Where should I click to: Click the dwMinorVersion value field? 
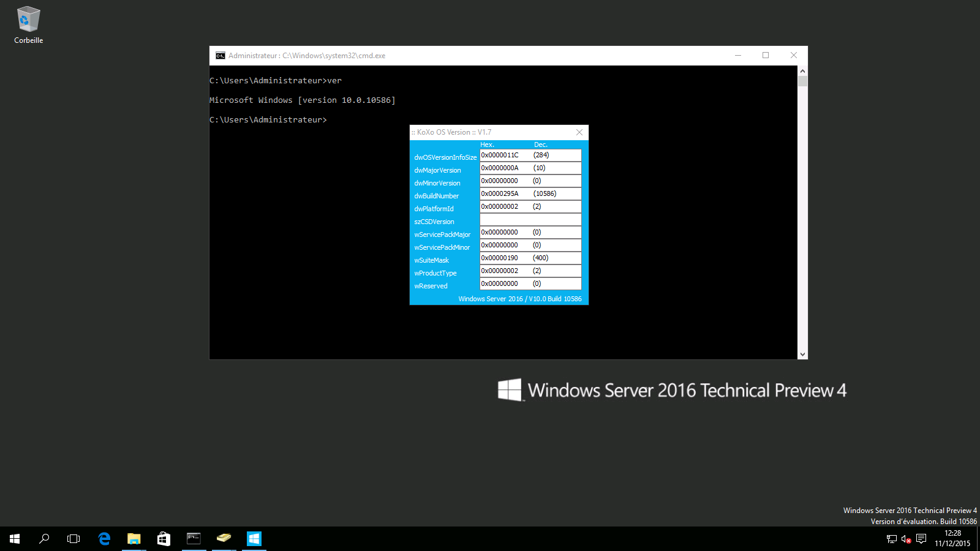click(530, 181)
